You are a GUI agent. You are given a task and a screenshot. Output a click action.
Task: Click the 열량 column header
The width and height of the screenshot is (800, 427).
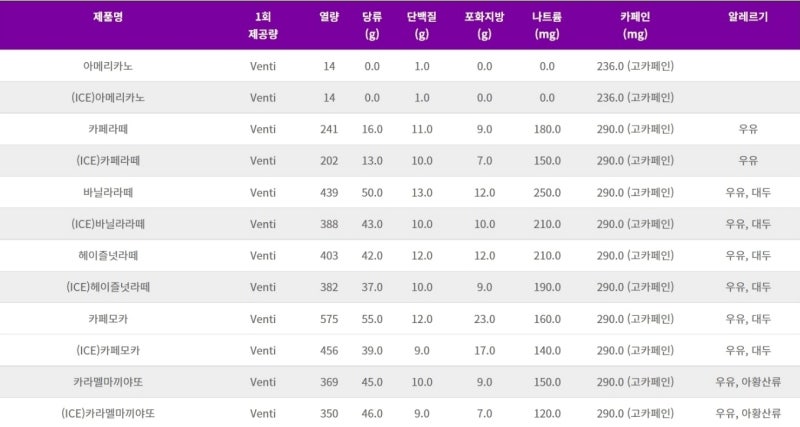(x=329, y=17)
